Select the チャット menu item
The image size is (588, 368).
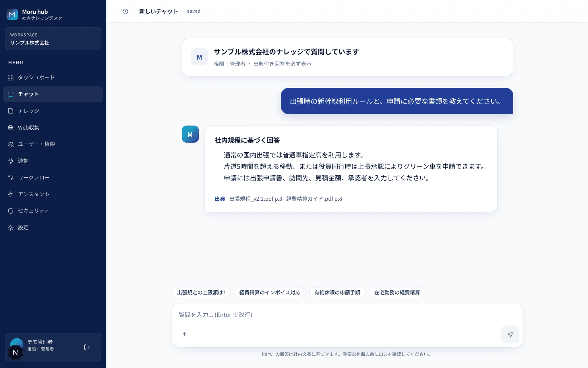tap(53, 94)
